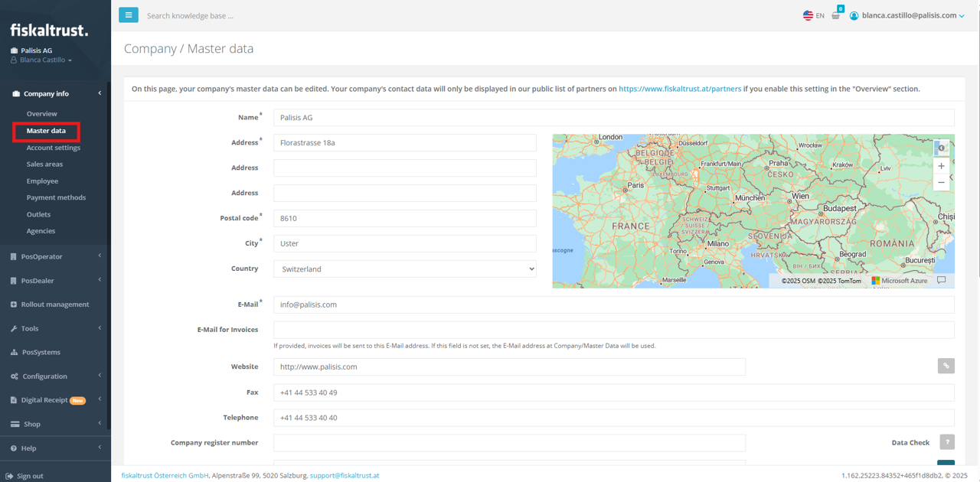Click the Postal code field 8610

pyautogui.click(x=405, y=218)
